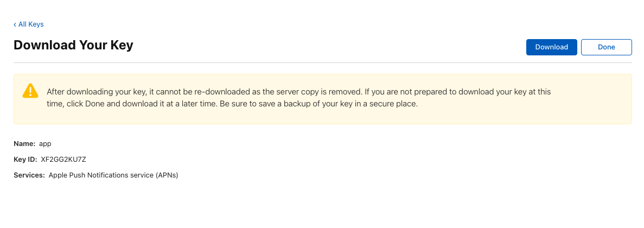644x228 pixels.
Task: Click the Done button
Action: (x=606, y=47)
